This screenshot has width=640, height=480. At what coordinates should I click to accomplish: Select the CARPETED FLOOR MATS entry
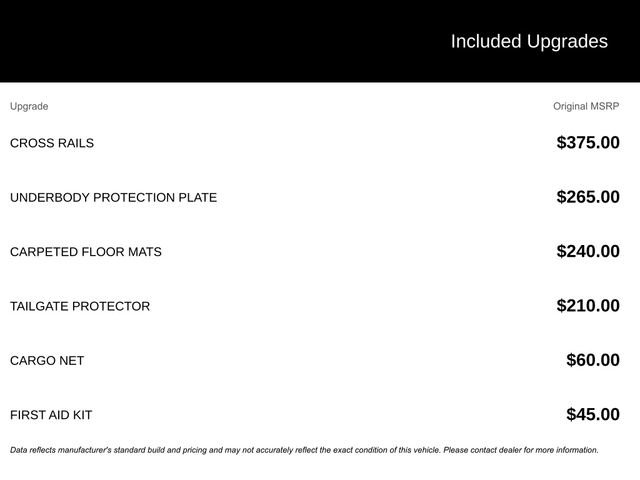coord(86,252)
